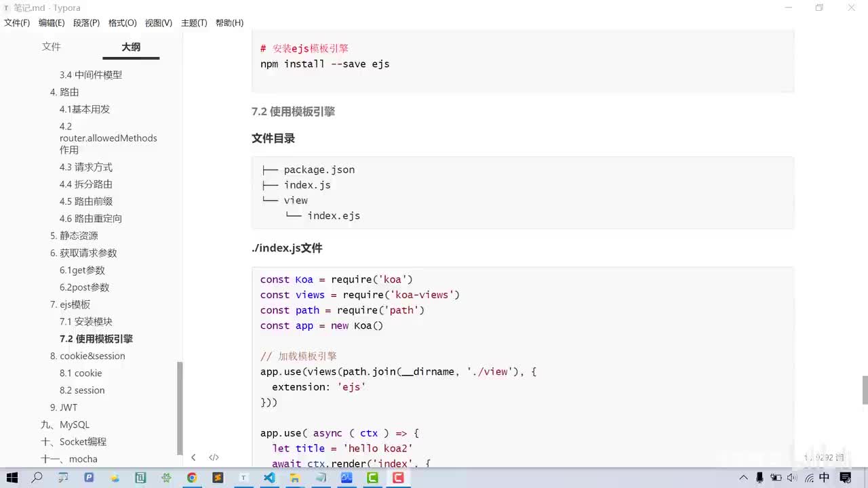Click the 文件目录 heading in the document
Viewport: 868px width, 488px height.
273,138
